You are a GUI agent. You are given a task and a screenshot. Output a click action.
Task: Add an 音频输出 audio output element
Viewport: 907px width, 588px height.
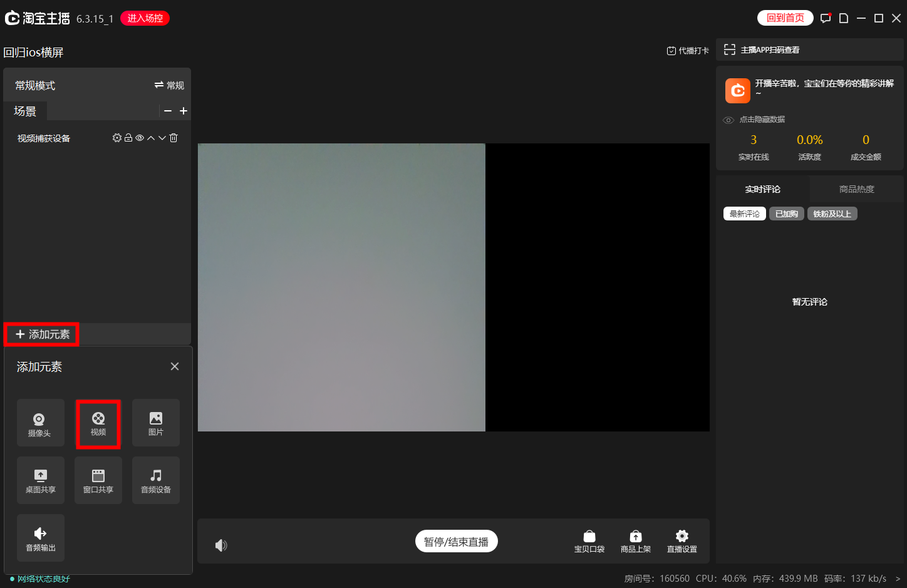coord(41,538)
